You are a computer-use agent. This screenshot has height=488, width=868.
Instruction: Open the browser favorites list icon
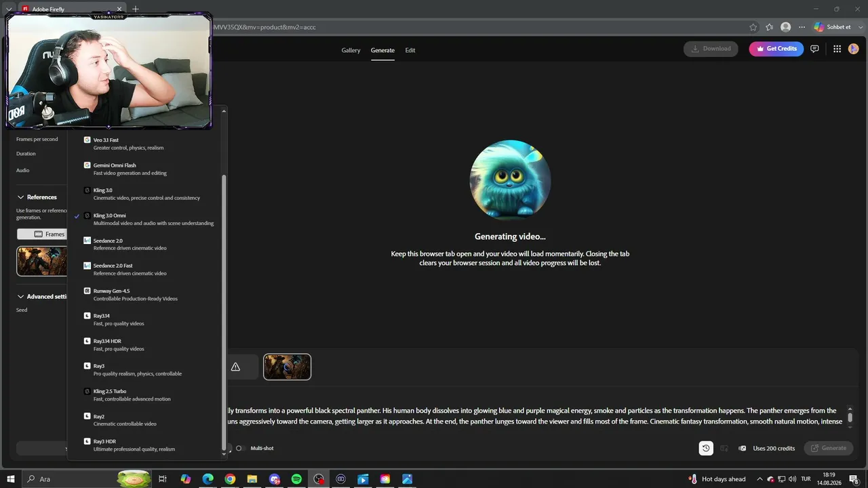tap(769, 27)
